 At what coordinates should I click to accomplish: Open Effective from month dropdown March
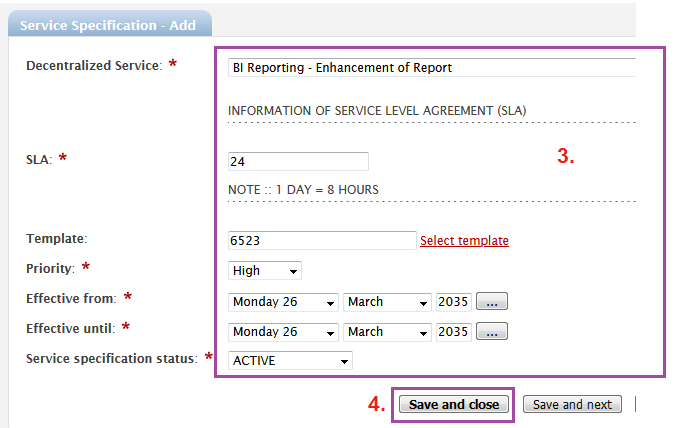point(387,302)
